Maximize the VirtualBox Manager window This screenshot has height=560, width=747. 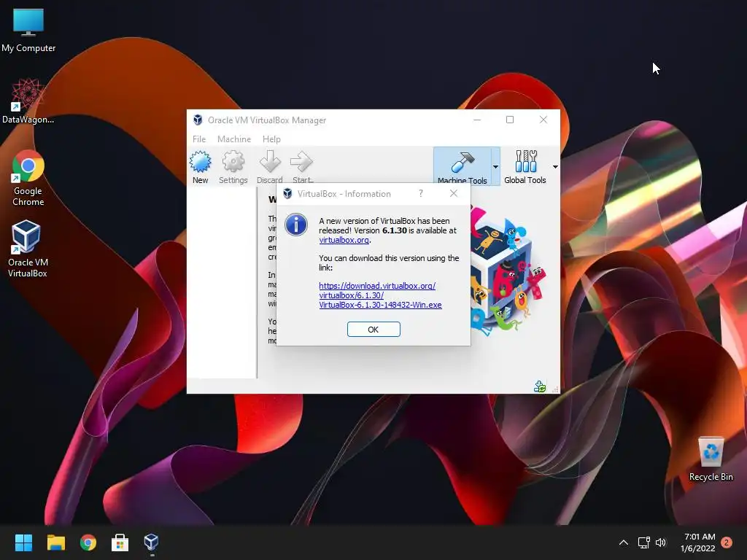click(x=510, y=120)
